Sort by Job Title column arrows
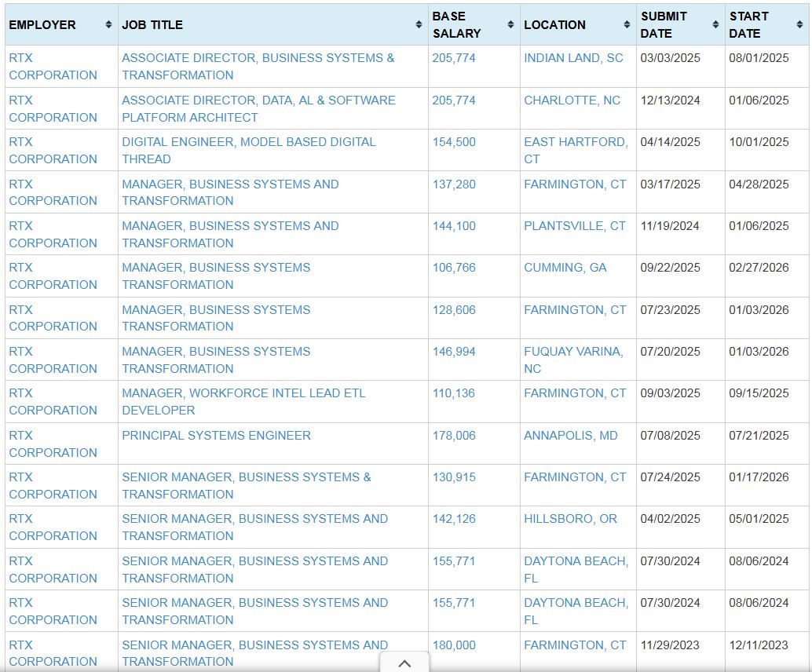Viewport: 812px width, 672px height. pyautogui.click(x=419, y=24)
